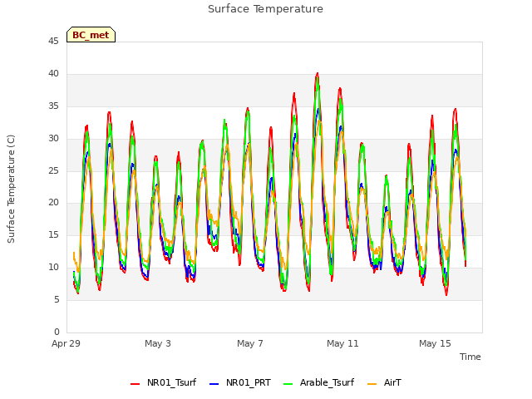
Task: Click the BC_met annotation label
Action: [x=91, y=35]
